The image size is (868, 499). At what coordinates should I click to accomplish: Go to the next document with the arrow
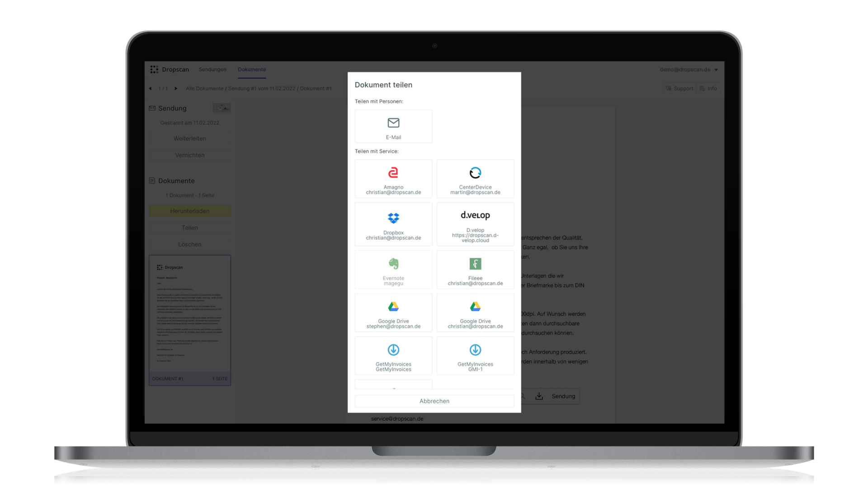(x=176, y=89)
